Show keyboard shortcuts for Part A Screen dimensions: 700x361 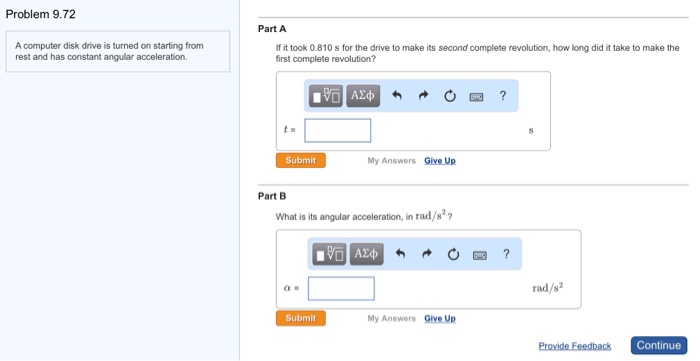[x=476, y=97]
